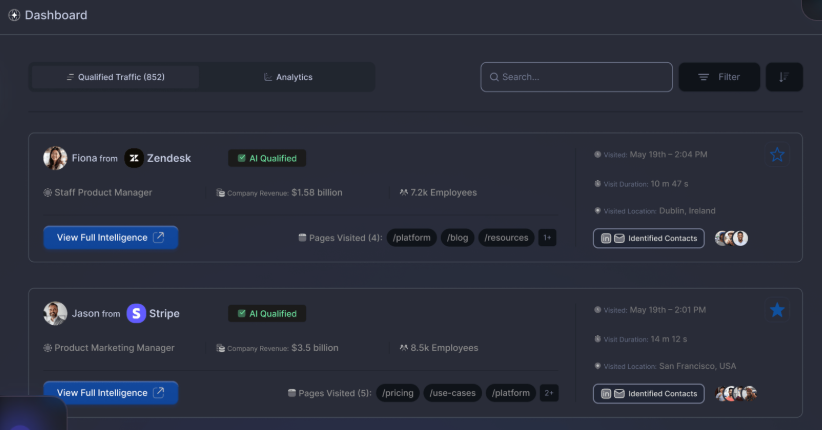822x430 pixels.
Task: Star the Fiona from Zendesk visitor
Action: tap(777, 155)
